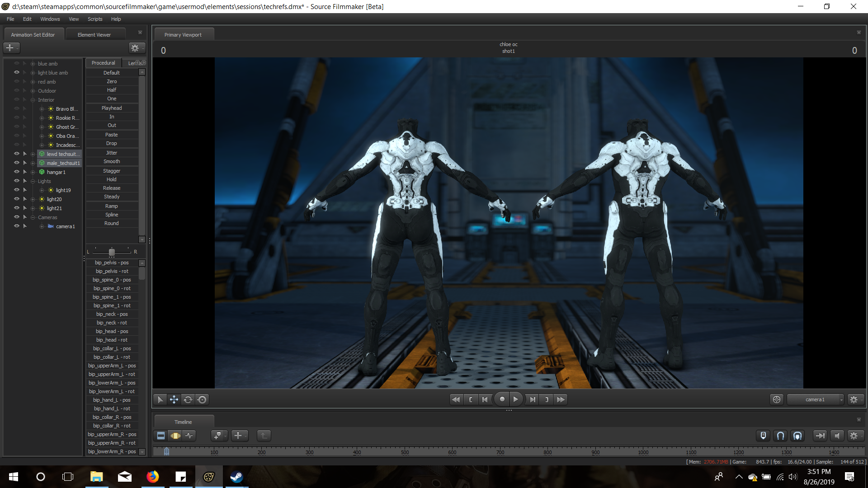868x488 pixels.
Task: Open the Scripts menu
Action: (95, 19)
